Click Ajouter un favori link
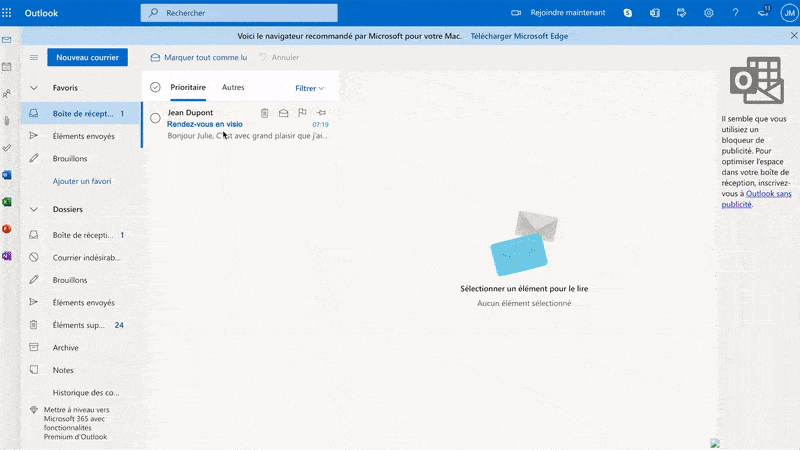Screen dimensions: 800x450 click(82, 181)
